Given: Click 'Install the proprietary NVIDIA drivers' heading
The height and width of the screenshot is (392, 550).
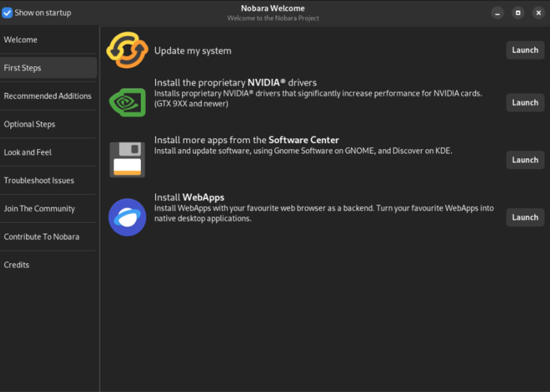Looking at the screenshot, I should [235, 83].
